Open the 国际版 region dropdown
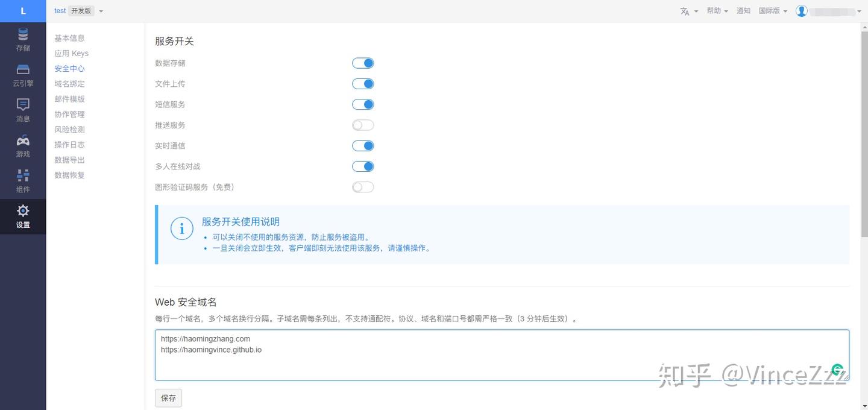 (x=773, y=11)
